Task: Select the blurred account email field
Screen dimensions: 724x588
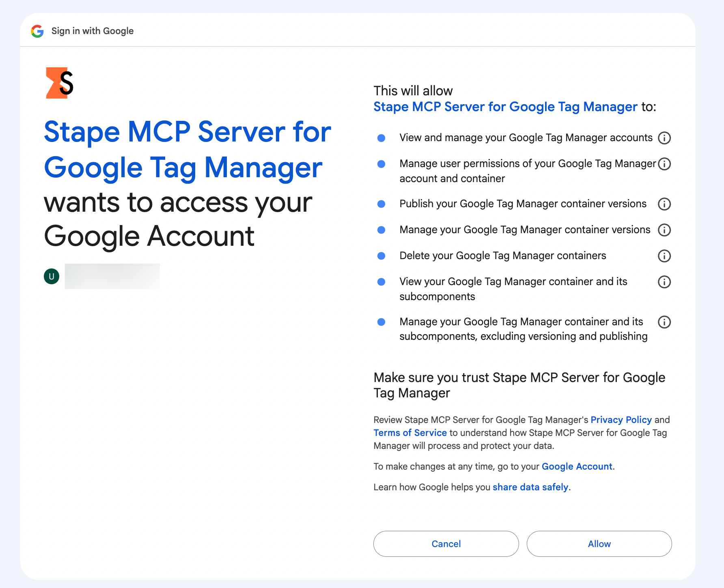Action: (x=112, y=276)
